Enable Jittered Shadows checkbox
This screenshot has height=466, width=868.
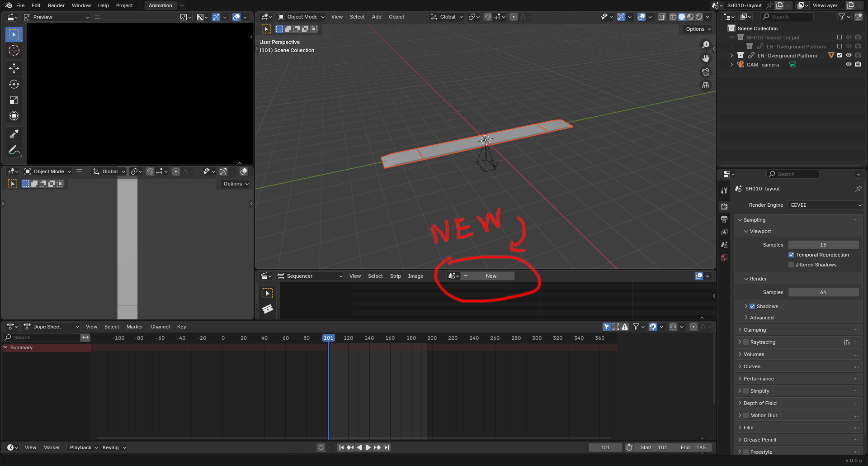[791, 265]
